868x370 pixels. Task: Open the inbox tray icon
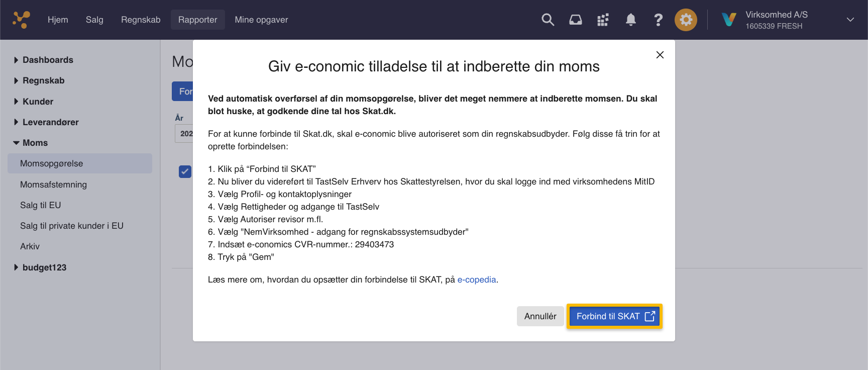coord(575,20)
